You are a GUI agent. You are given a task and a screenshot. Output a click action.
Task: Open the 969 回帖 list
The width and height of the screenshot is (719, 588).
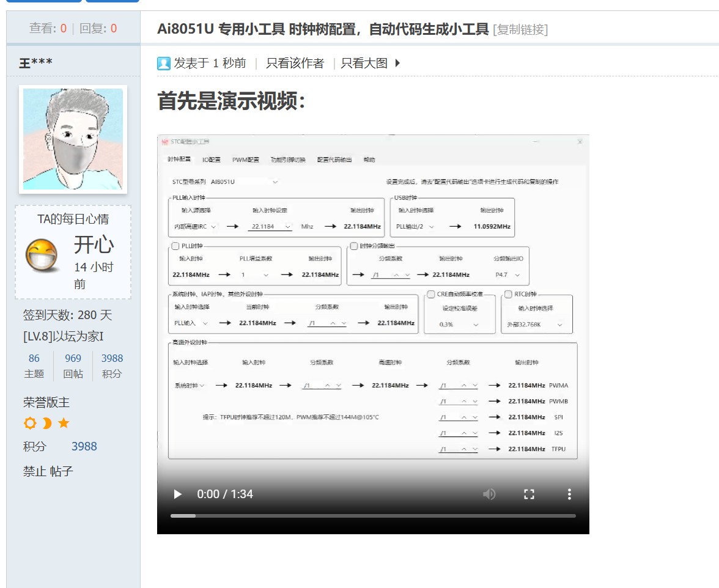(73, 366)
